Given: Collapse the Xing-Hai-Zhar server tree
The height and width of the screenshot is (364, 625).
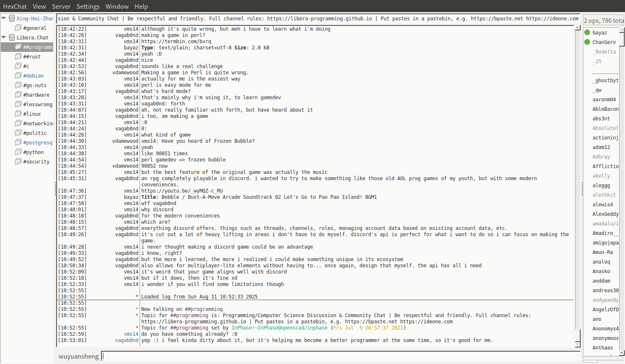Looking at the screenshot, I should pos(4,18).
